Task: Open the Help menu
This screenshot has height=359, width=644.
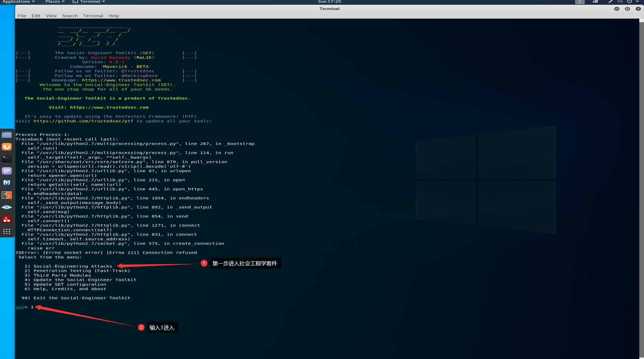Action: click(114, 16)
